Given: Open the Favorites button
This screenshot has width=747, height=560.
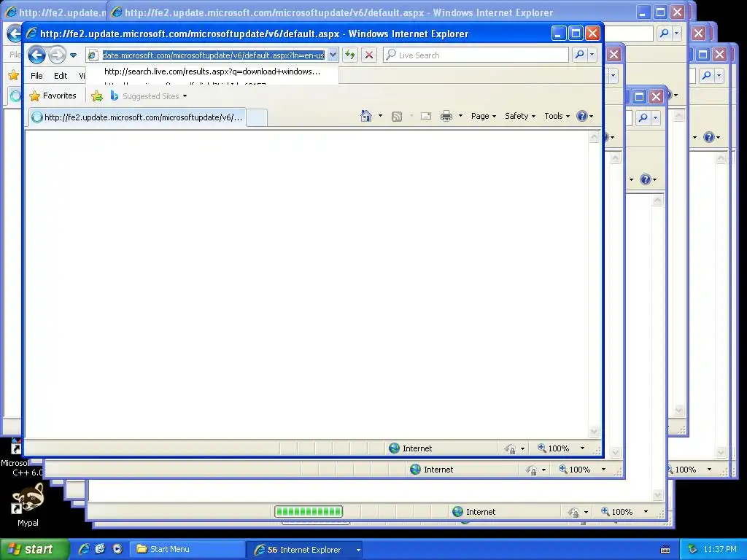Looking at the screenshot, I should [53, 96].
